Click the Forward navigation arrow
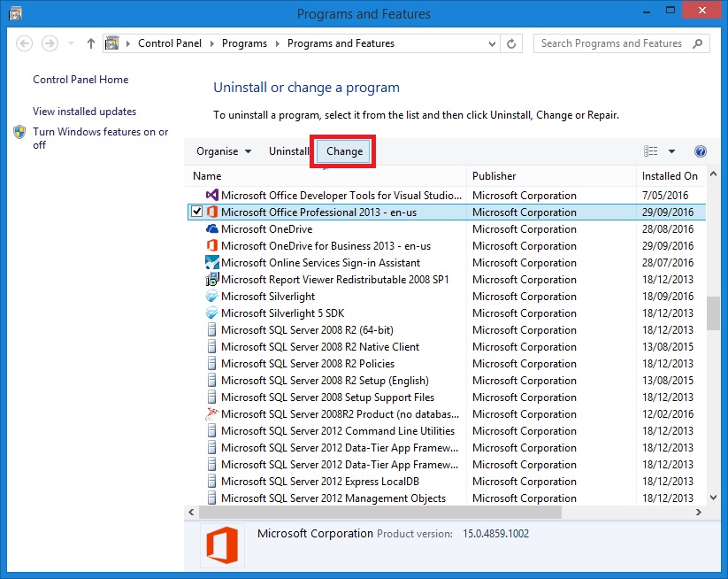 point(50,43)
